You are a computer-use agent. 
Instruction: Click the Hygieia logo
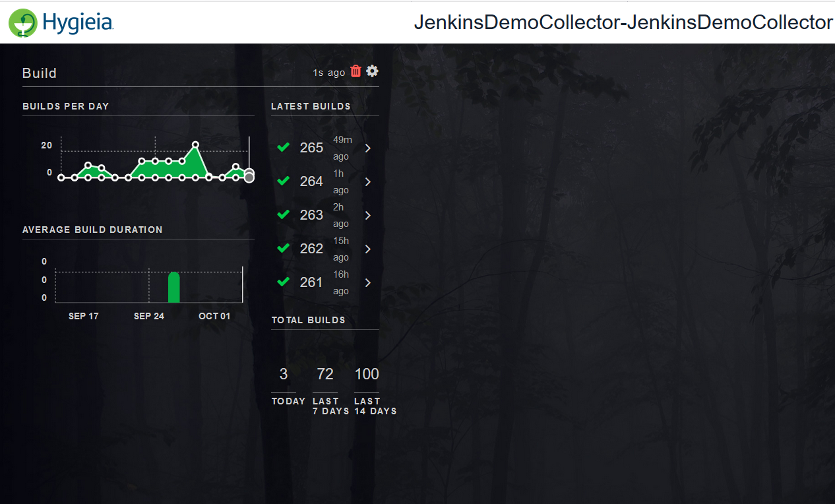coord(61,22)
